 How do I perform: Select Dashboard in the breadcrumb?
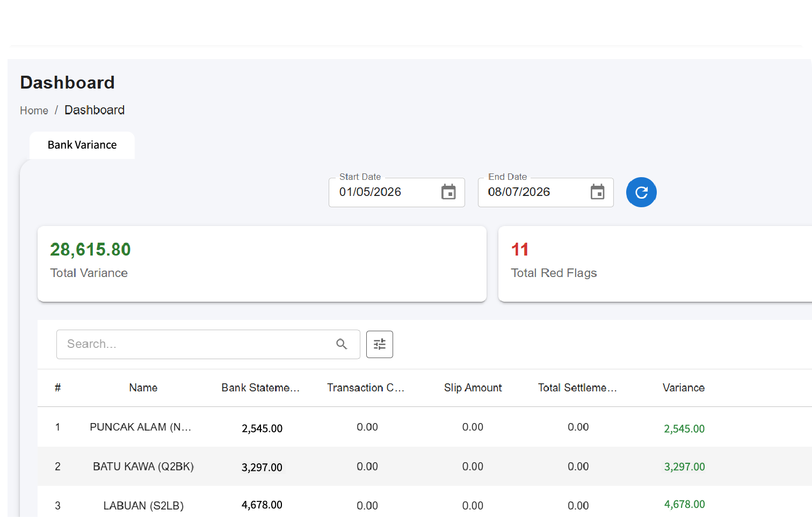95,110
